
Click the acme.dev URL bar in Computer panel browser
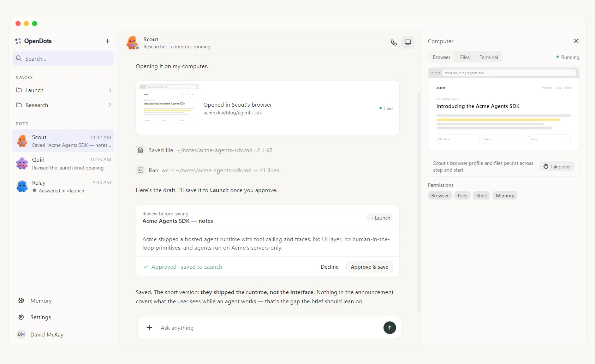tap(508, 73)
